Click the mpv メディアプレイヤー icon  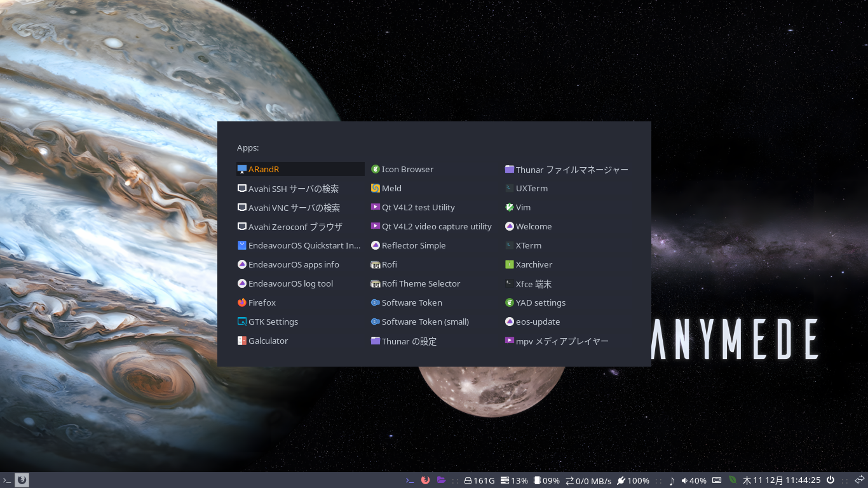[510, 341]
